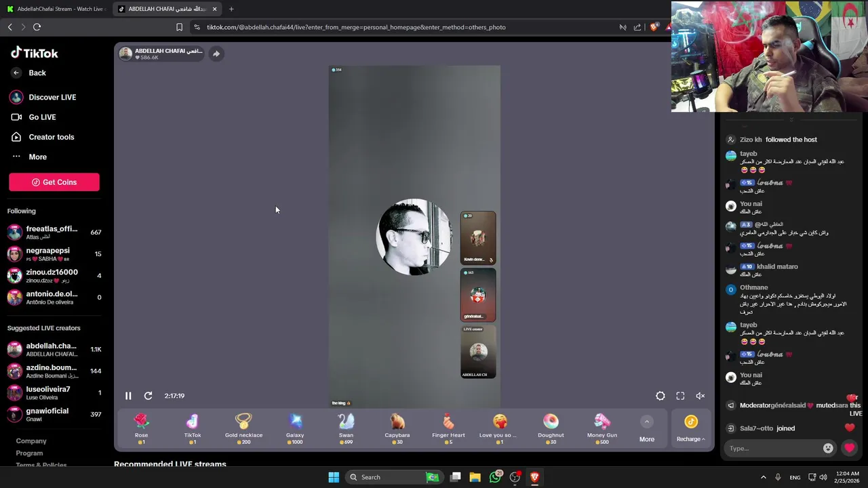Open suggested creator abdellah.cha...
The height and width of the screenshot is (488, 868).
(x=54, y=350)
